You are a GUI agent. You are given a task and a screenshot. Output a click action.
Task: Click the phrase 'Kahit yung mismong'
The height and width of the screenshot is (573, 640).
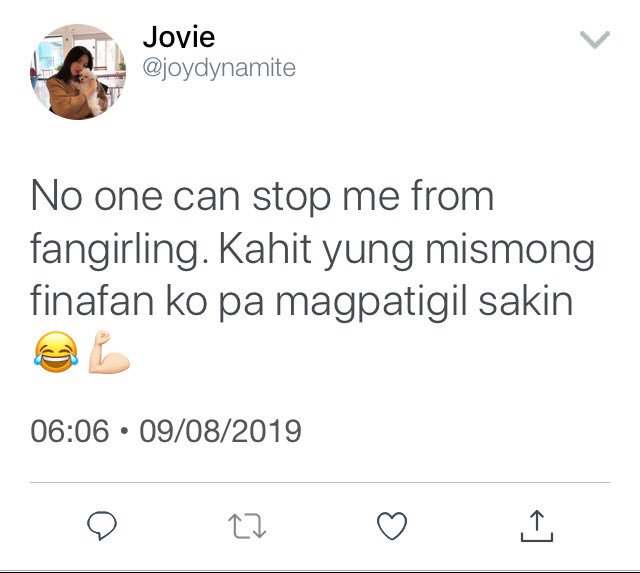click(x=407, y=250)
